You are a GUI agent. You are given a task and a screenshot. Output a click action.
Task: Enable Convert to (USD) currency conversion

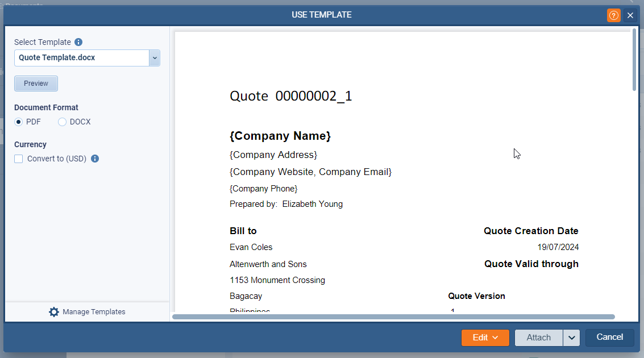[x=18, y=159]
